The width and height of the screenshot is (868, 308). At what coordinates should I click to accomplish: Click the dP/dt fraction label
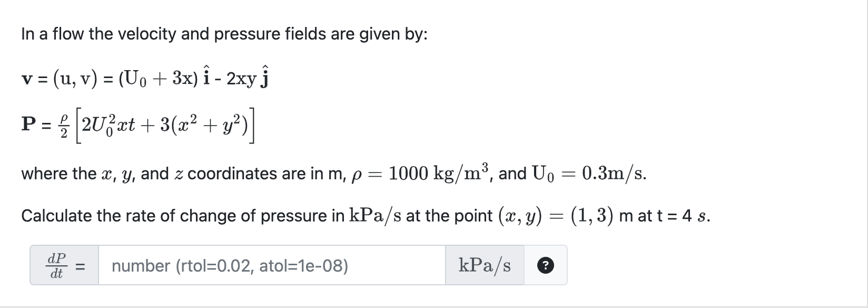pyautogui.click(x=55, y=265)
